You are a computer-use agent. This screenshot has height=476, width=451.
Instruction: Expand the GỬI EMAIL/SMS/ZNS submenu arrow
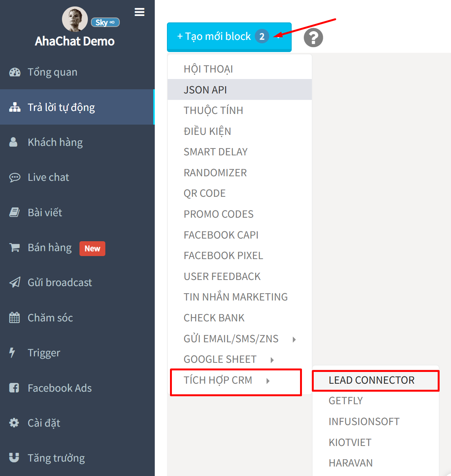tap(294, 340)
